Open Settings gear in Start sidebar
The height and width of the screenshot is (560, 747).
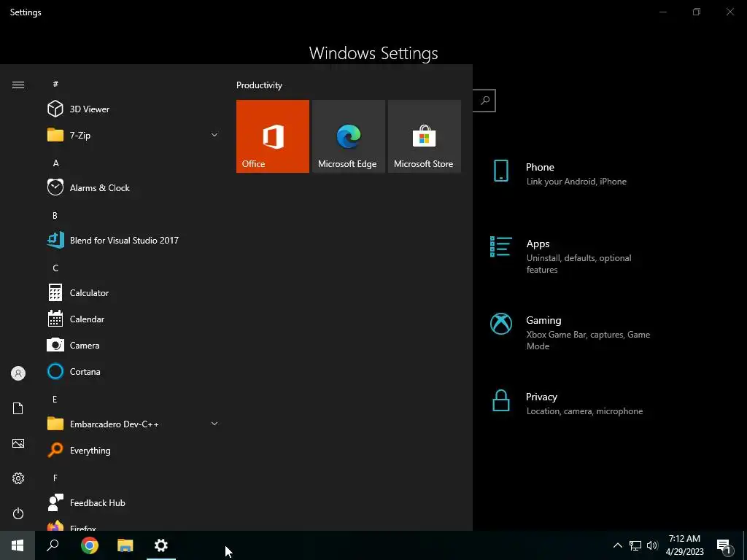click(x=18, y=478)
